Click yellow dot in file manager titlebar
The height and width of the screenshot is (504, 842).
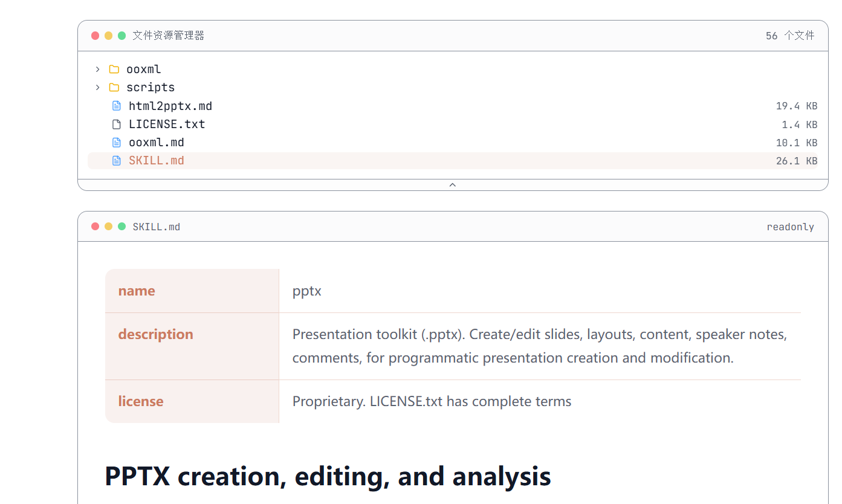pos(108,36)
